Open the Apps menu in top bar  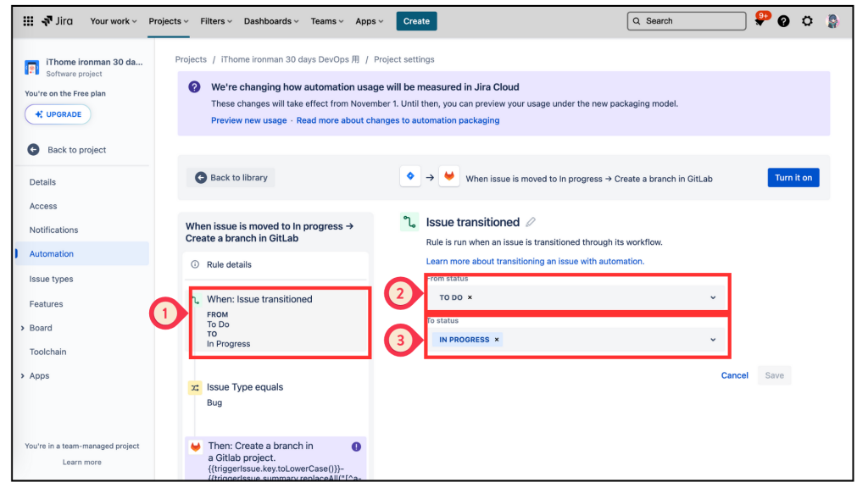(370, 21)
